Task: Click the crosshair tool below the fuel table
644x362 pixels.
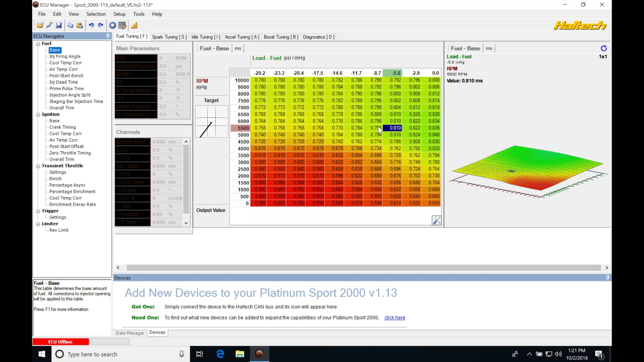Action: click(x=437, y=220)
